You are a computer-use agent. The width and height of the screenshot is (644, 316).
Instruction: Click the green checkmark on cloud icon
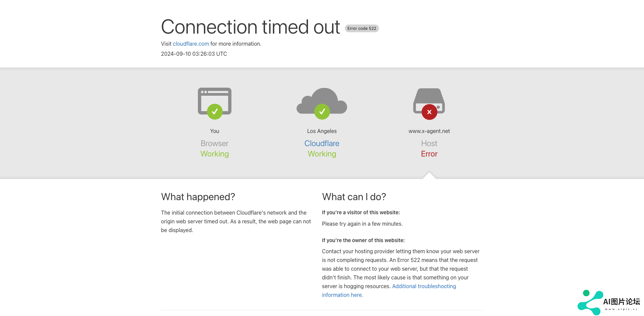click(x=322, y=111)
